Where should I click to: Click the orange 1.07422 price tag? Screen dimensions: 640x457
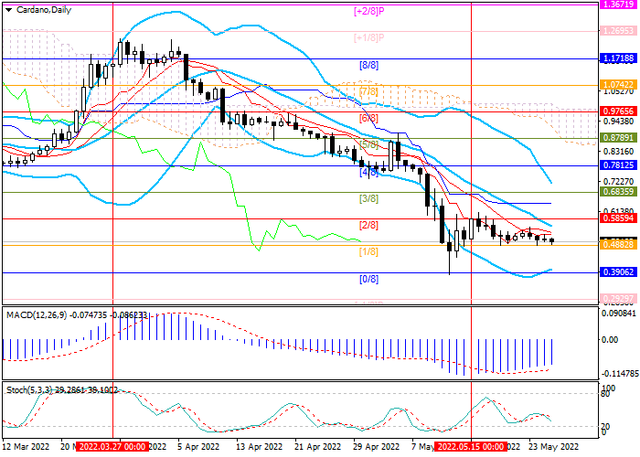coord(619,85)
